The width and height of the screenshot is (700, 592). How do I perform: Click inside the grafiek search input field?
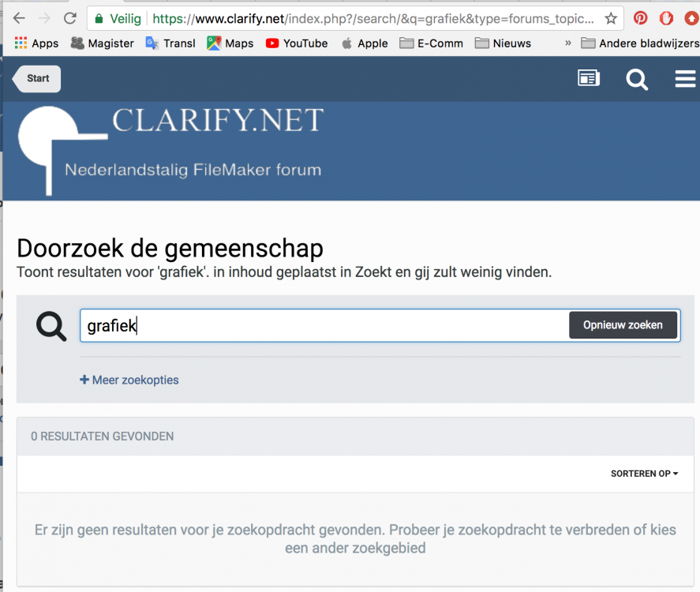point(237,324)
